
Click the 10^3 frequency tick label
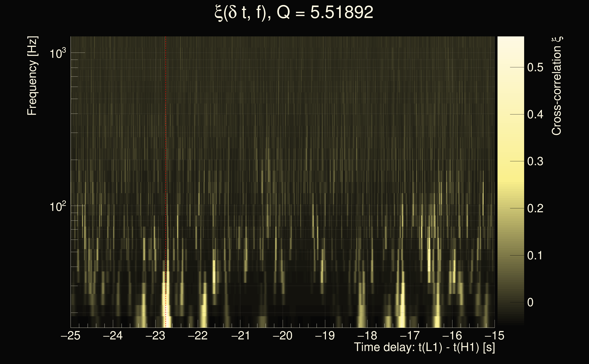coord(58,53)
